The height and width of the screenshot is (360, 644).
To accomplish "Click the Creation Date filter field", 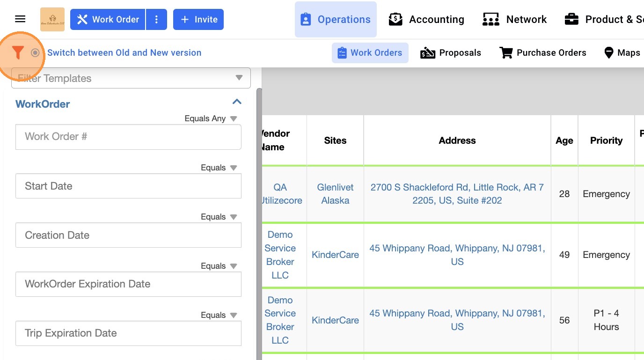I will click(x=128, y=235).
